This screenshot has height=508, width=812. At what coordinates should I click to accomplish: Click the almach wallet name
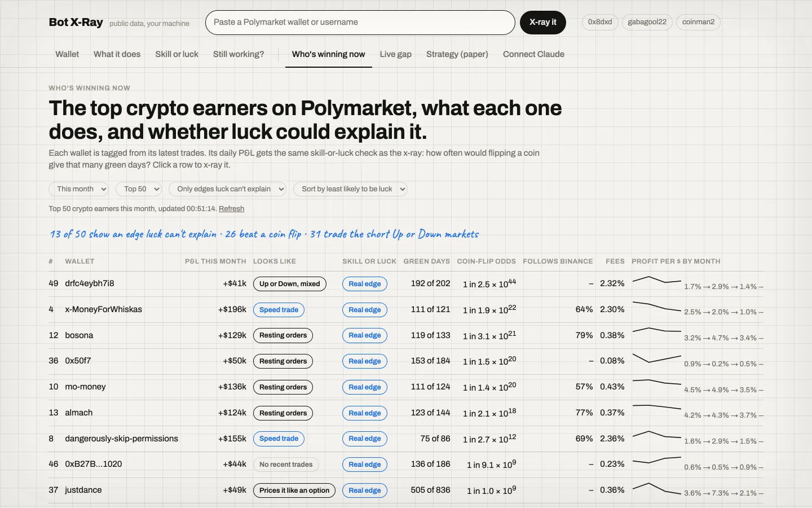79,413
